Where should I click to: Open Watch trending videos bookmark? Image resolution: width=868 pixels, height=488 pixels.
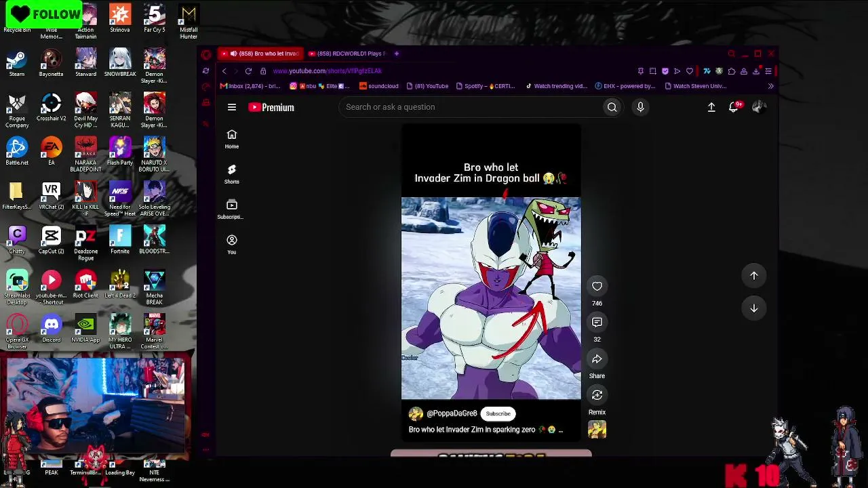tap(556, 86)
